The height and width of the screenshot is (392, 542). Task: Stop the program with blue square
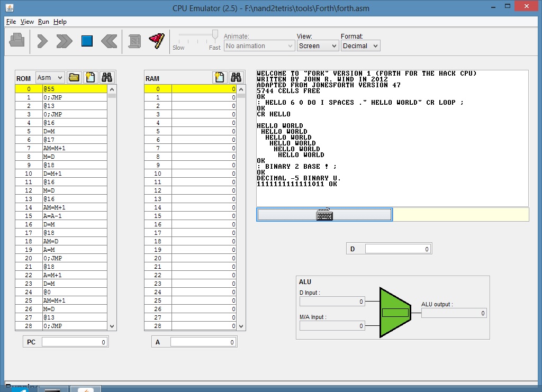click(87, 41)
